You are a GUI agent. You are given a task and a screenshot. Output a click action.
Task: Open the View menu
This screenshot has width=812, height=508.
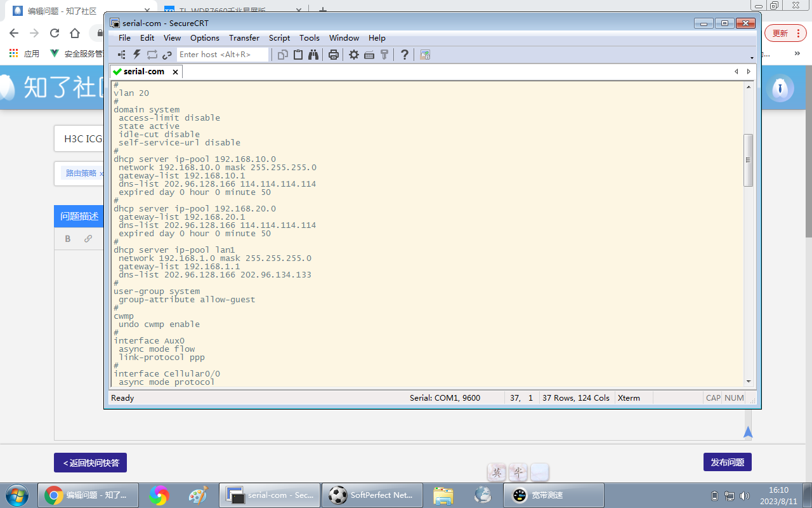pos(173,38)
